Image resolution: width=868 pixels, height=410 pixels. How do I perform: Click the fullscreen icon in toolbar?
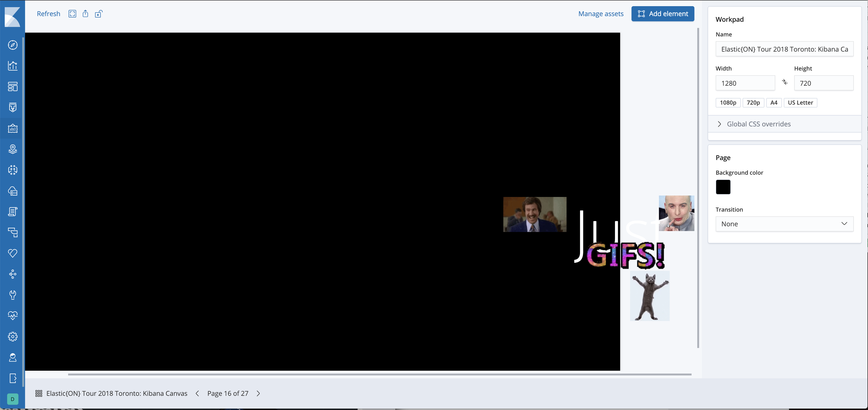coord(72,14)
